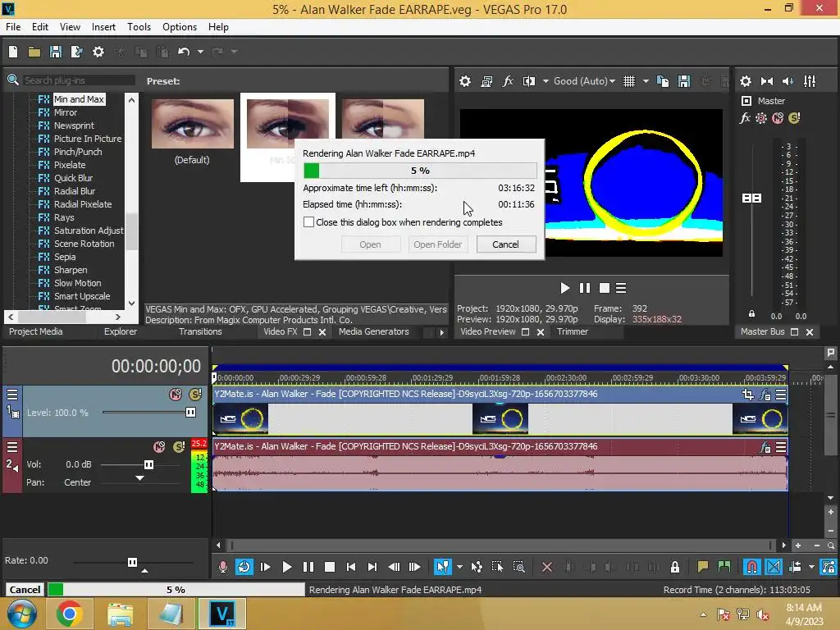
Task: Switch to the Transitions tab
Action: click(x=200, y=331)
